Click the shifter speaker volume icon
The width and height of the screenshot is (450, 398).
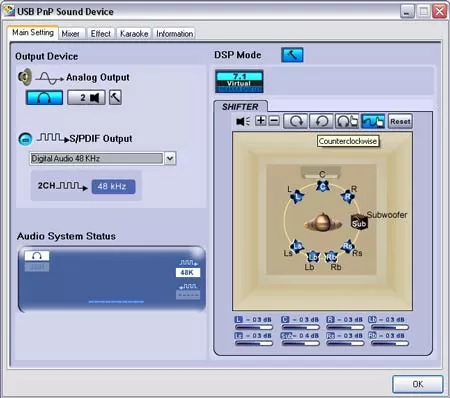coord(243,121)
